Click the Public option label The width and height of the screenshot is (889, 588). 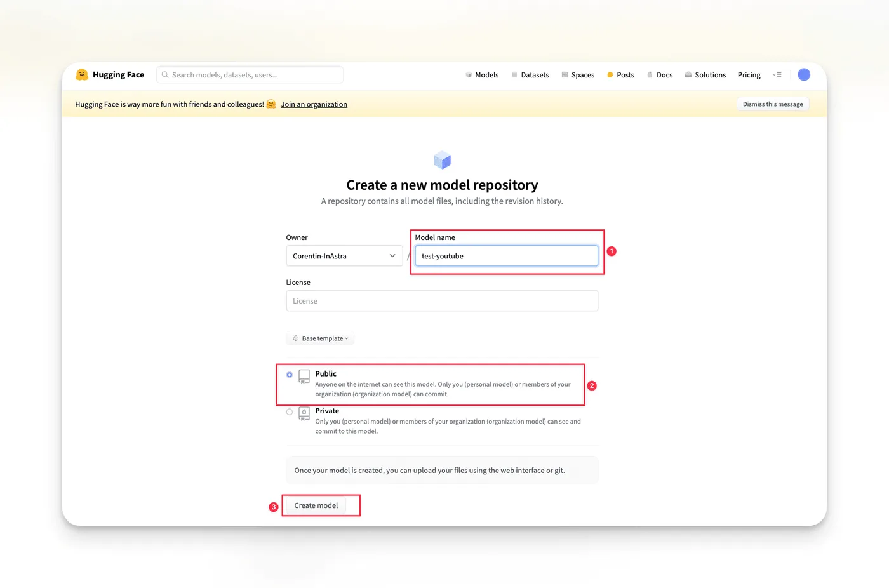[x=326, y=374]
